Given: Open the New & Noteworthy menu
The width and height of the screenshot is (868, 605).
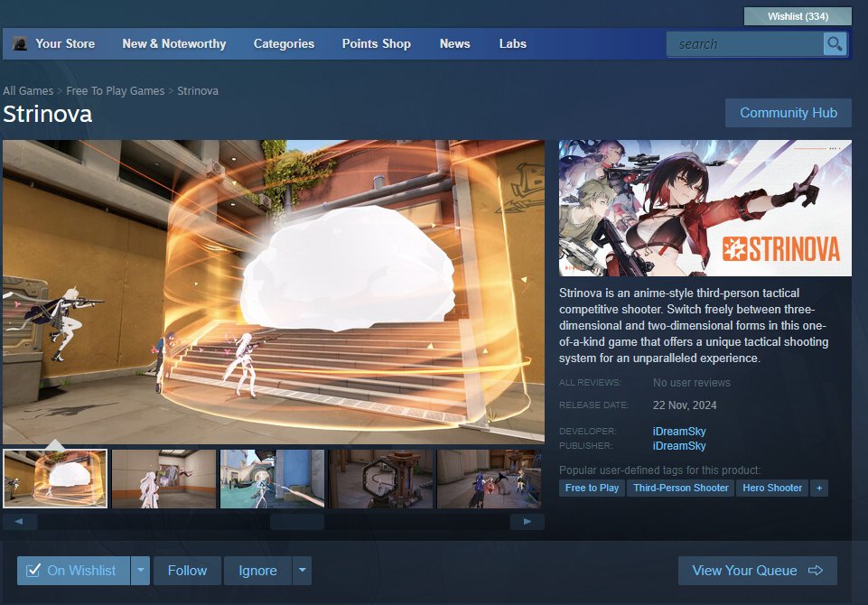Looking at the screenshot, I should pyautogui.click(x=173, y=43).
